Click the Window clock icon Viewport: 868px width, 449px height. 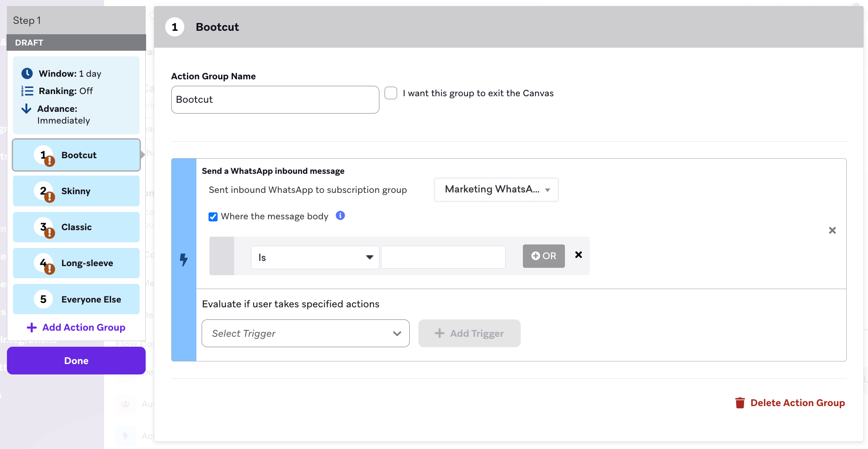coord(27,74)
